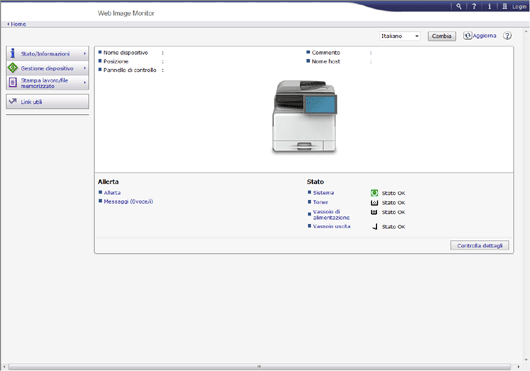Click the printer device image
530x371 pixels.
pos(305,117)
